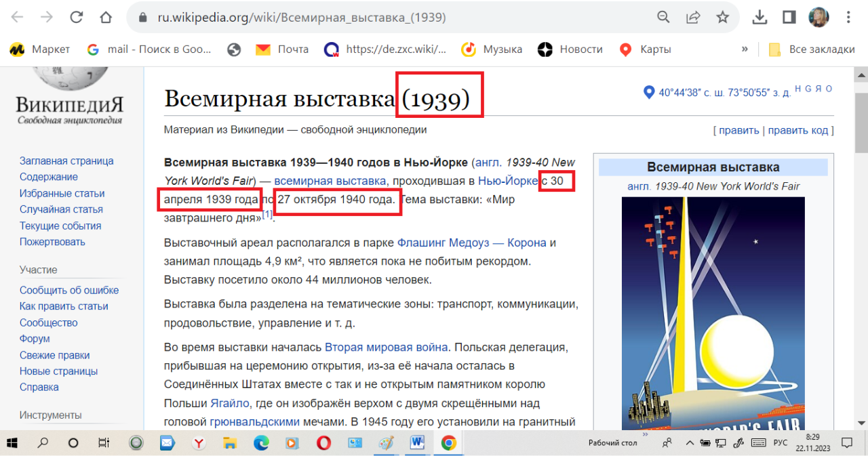Click the править код link
The width and height of the screenshot is (868, 462).
[798, 130]
